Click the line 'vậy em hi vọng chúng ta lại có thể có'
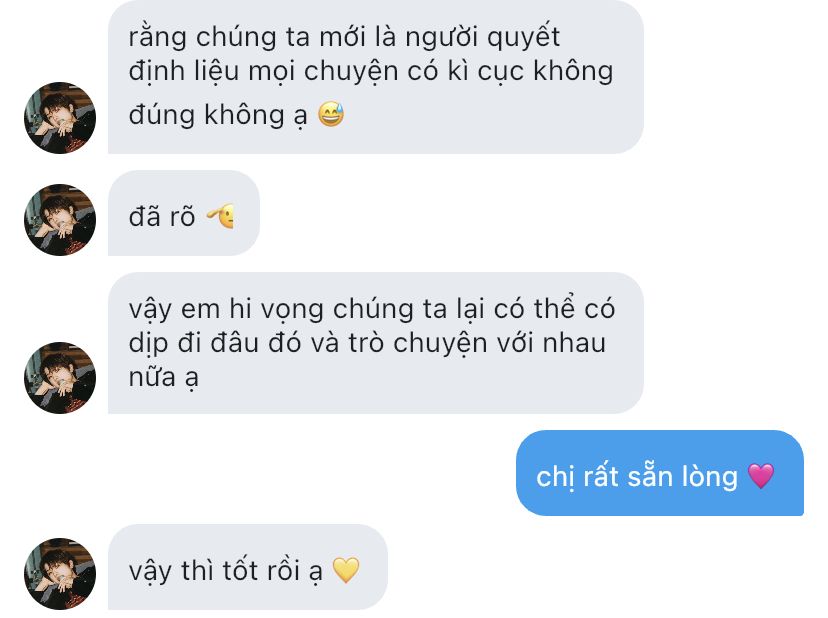 pyautogui.click(x=372, y=309)
